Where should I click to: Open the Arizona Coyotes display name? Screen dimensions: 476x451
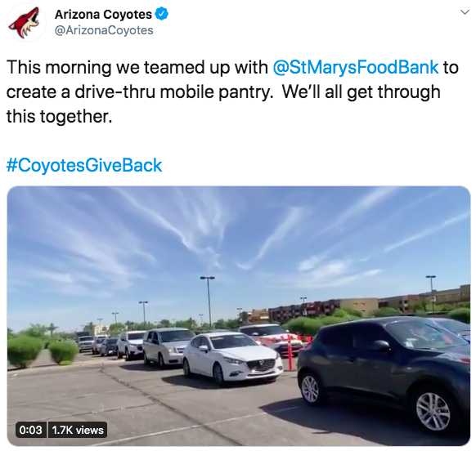[x=103, y=14]
